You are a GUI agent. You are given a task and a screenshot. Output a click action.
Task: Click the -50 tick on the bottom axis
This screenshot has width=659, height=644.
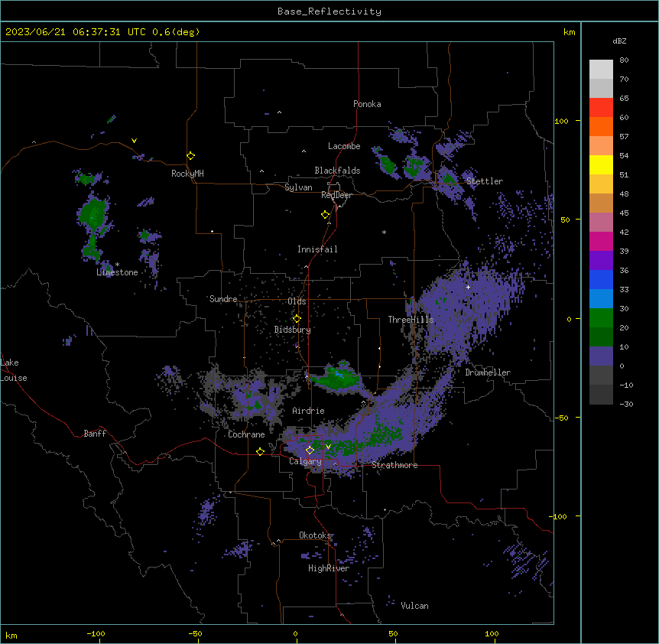pyautogui.click(x=195, y=633)
